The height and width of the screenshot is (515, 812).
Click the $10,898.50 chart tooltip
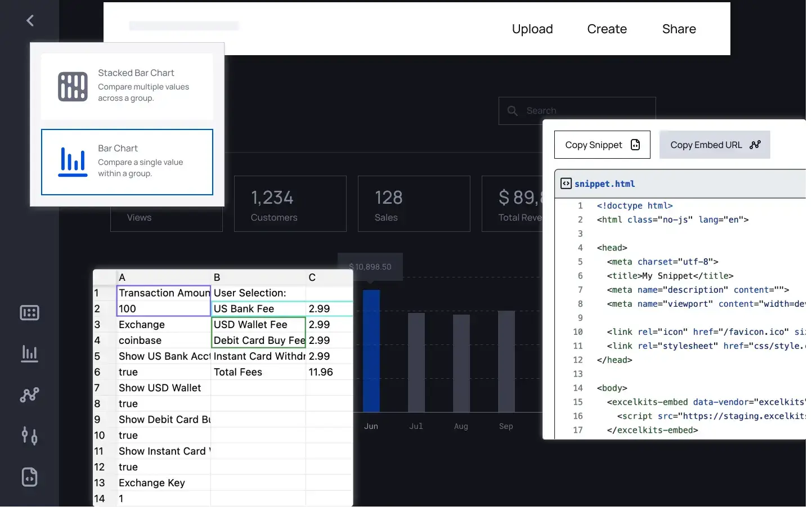pos(370,267)
